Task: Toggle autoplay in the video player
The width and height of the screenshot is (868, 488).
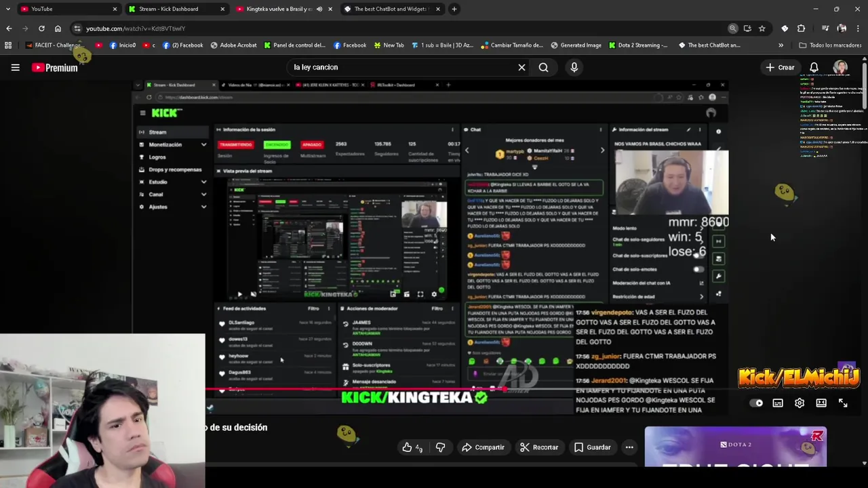Action: point(756,403)
